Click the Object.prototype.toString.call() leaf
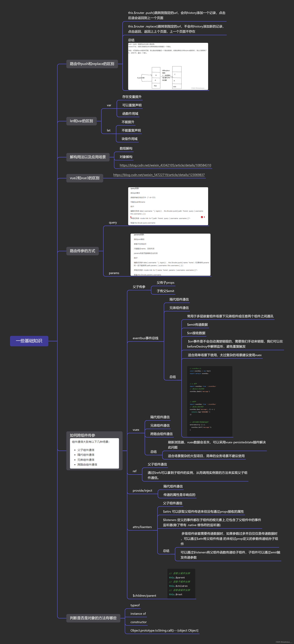This screenshot has height=644, width=294. 164,630
